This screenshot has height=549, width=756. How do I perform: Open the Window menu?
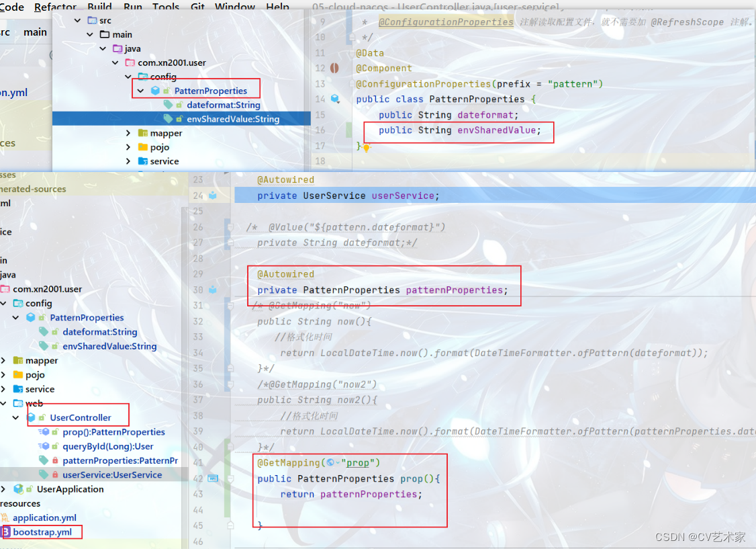[235, 7]
